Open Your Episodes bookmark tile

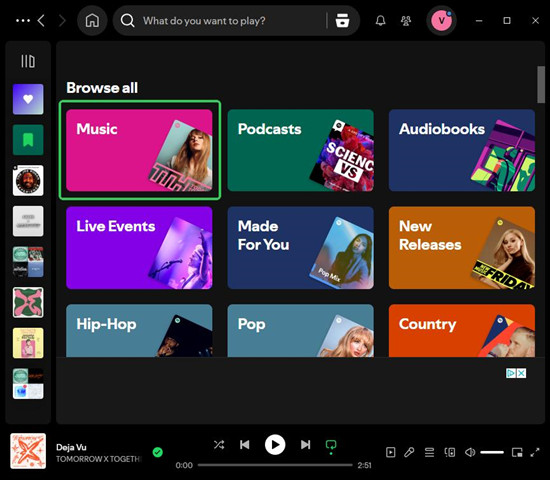click(x=28, y=140)
